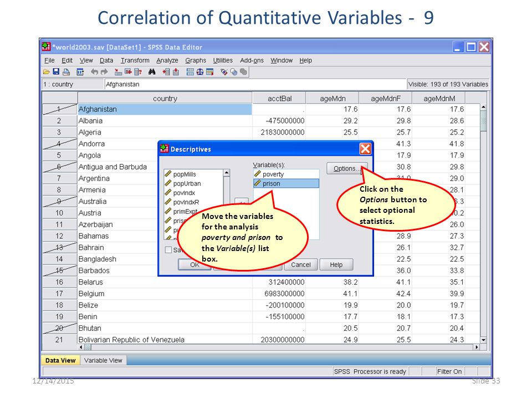The height and width of the screenshot is (399, 532).
Task: Click the ageMdn column header
Action: tap(332, 99)
